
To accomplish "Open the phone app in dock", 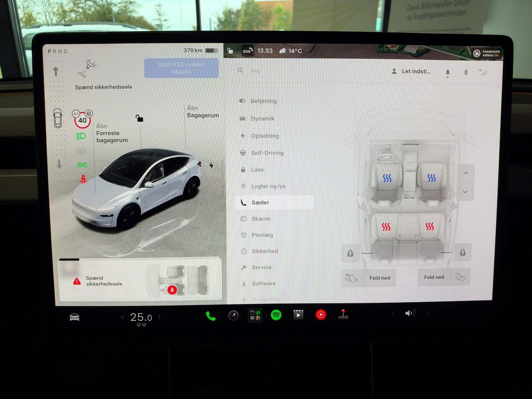I will tap(211, 316).
